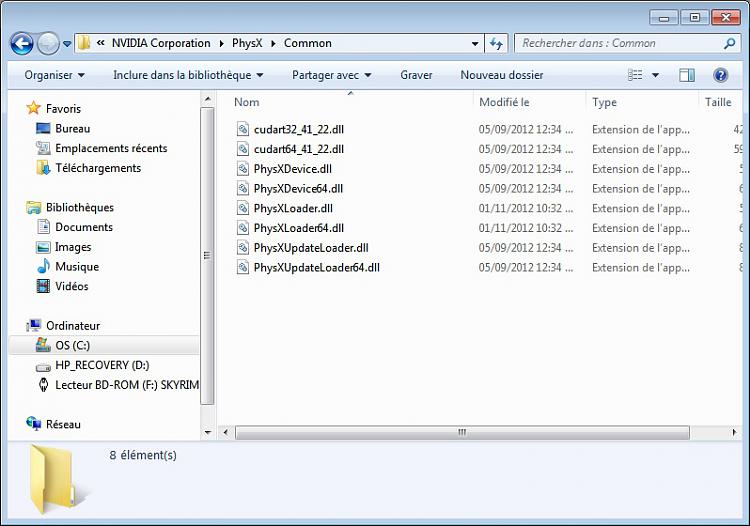This screenshot has height=526, width=750.
Task: Sort files by Type column
Action: point(642,102)
